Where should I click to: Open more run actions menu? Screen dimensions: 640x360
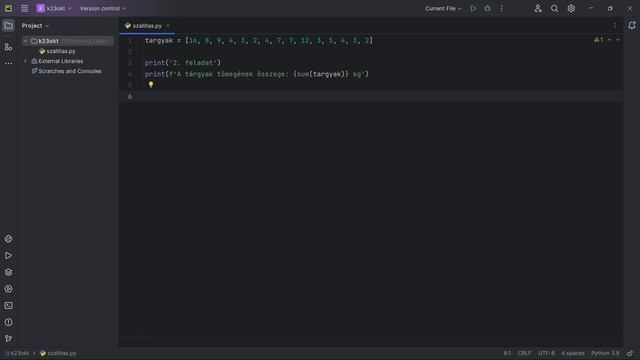pos(502,8)
